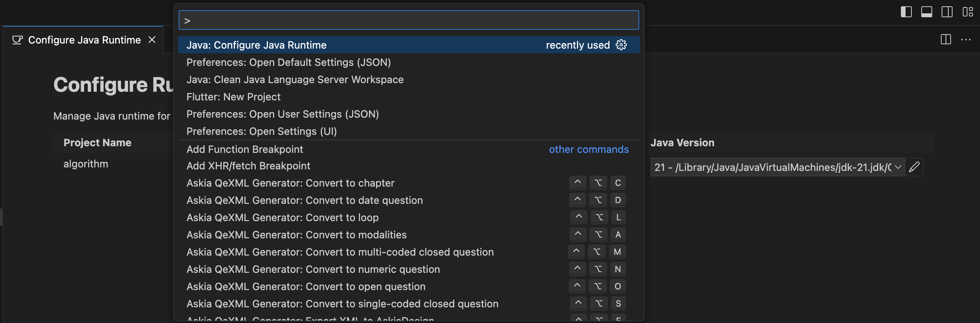980x323 pixels.
Task: Click the M key badge for multi-coded question
Action: pos(617,252)
